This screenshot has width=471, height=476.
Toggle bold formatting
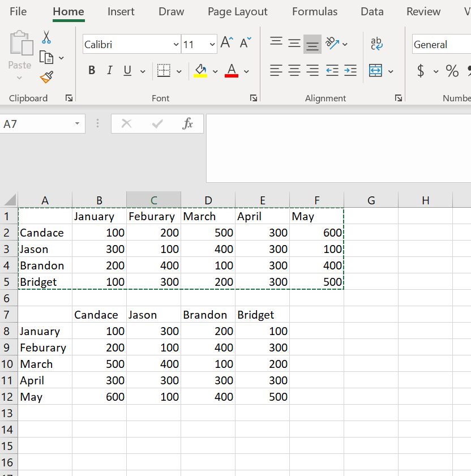tap(91, 70)
